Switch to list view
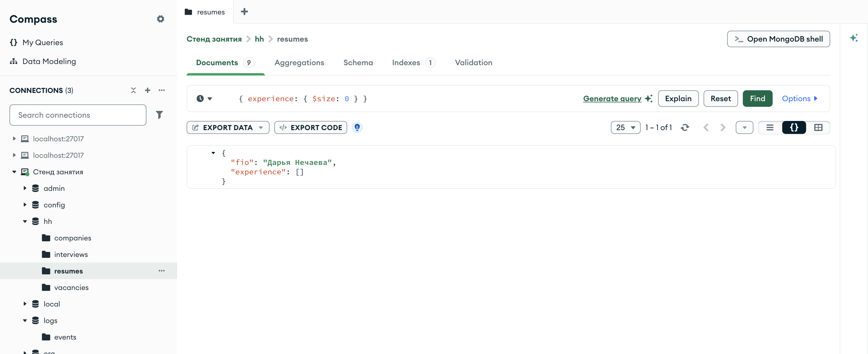The height and width of the screenshot is (354, 868). tap(770, 128)
